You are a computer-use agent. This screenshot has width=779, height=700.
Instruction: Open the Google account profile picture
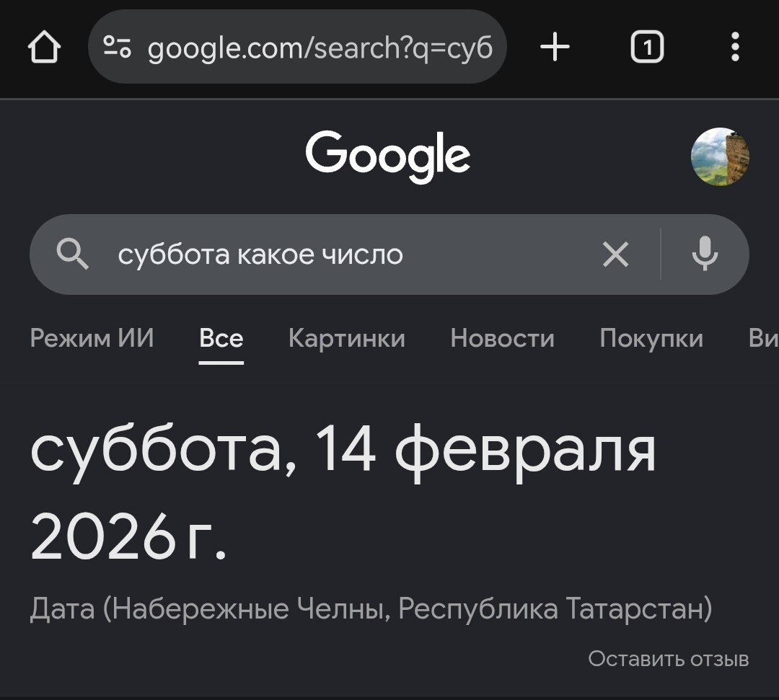(720, 157)
